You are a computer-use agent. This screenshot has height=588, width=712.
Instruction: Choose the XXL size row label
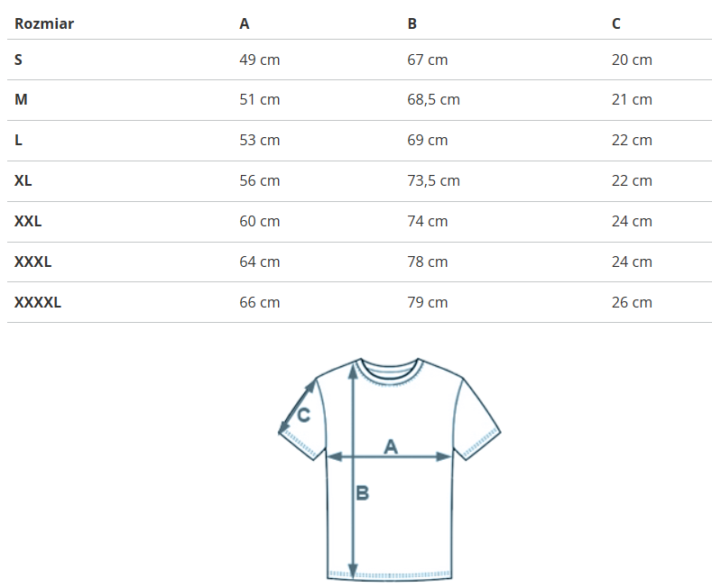[x=28, y=221]
